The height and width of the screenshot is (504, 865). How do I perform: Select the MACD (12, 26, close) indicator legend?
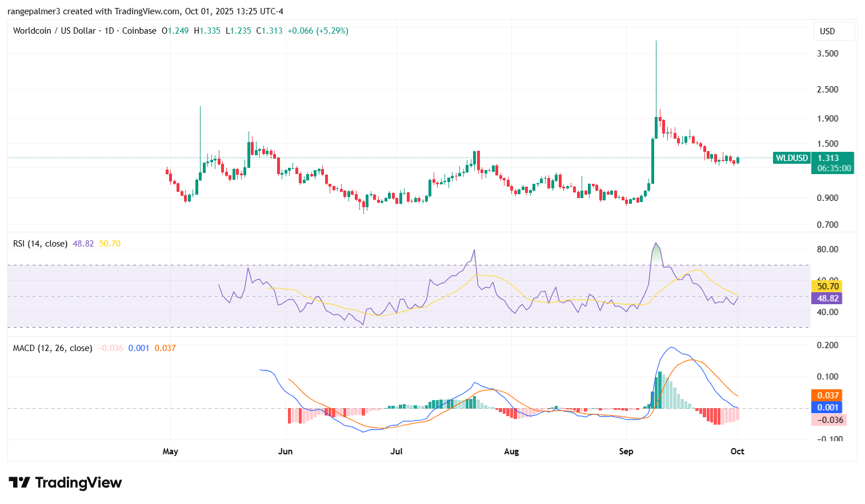[53, 348]
